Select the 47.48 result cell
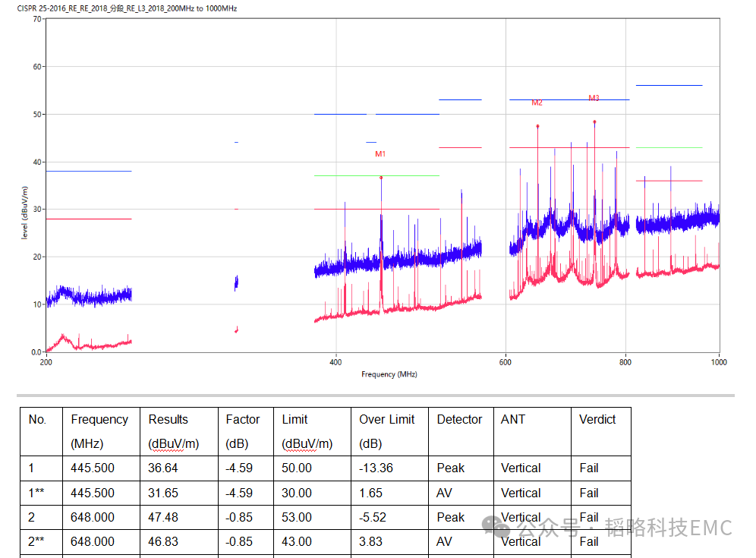This screenshot has width=756, height=558. [x=162, y=517]
